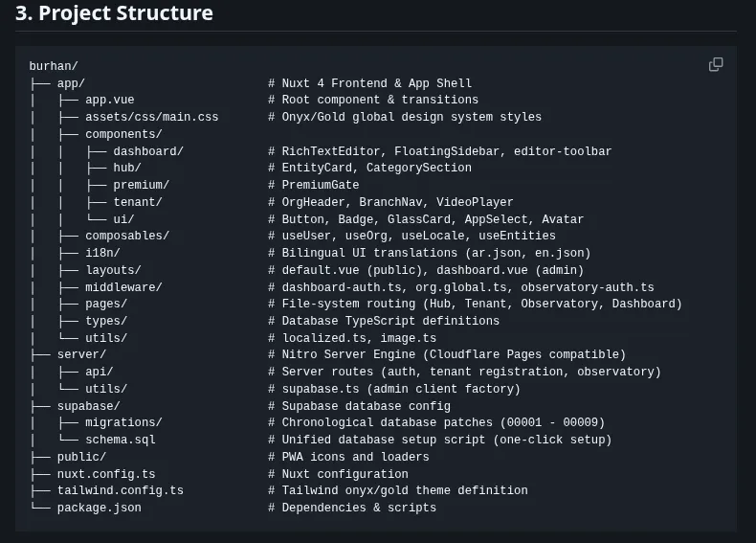The image size is (756, 543).
Task: Click comment about default.vue and dashboard.vue
Action: tap(426, 270)
